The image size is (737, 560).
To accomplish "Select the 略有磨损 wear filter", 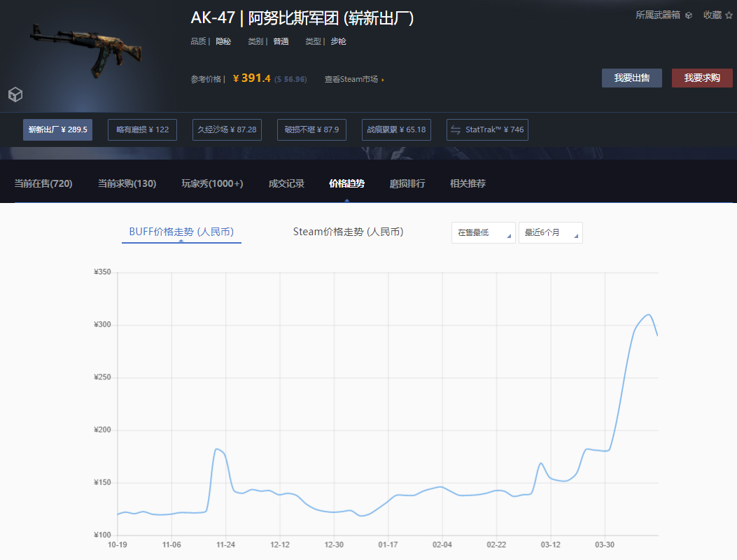I will tap(142, 129).
